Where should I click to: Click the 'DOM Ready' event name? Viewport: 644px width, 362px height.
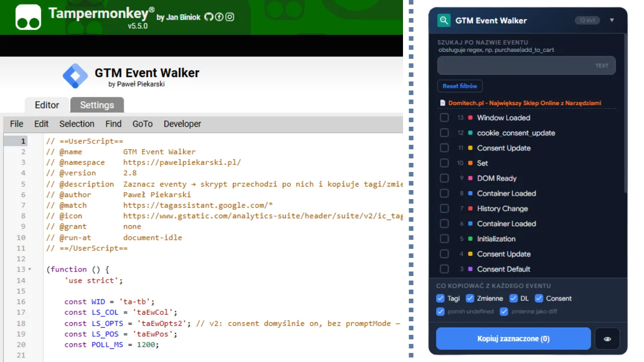click(497, 178)
